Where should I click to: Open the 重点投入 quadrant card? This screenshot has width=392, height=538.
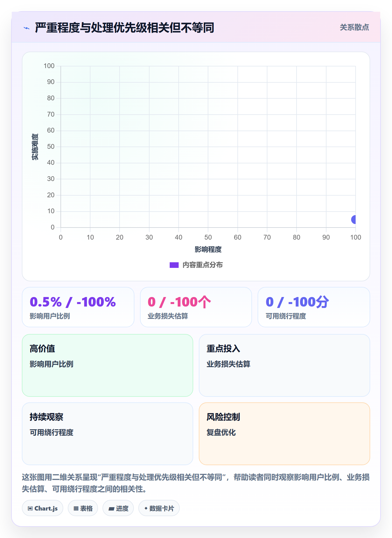pos(284,365)
